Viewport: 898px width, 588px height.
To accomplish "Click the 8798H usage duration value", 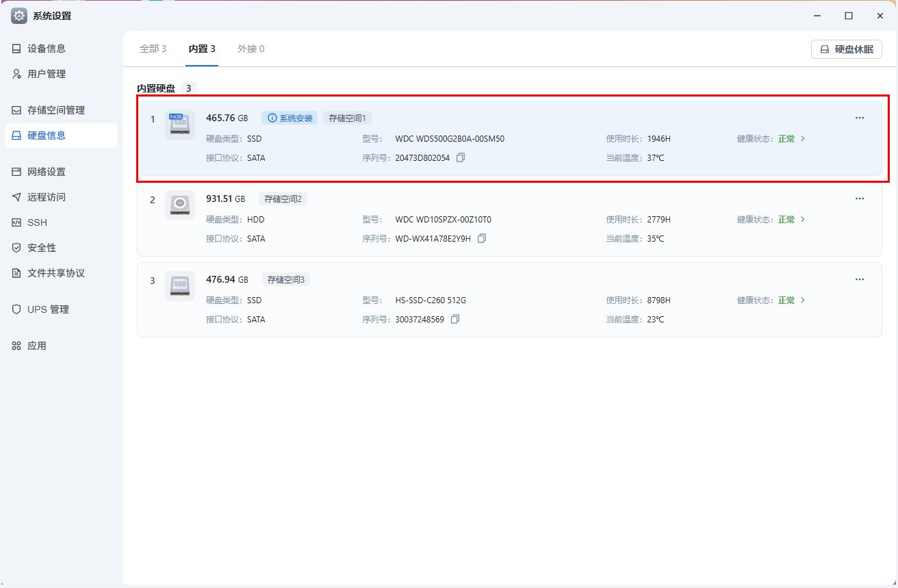I will (659, 300).
